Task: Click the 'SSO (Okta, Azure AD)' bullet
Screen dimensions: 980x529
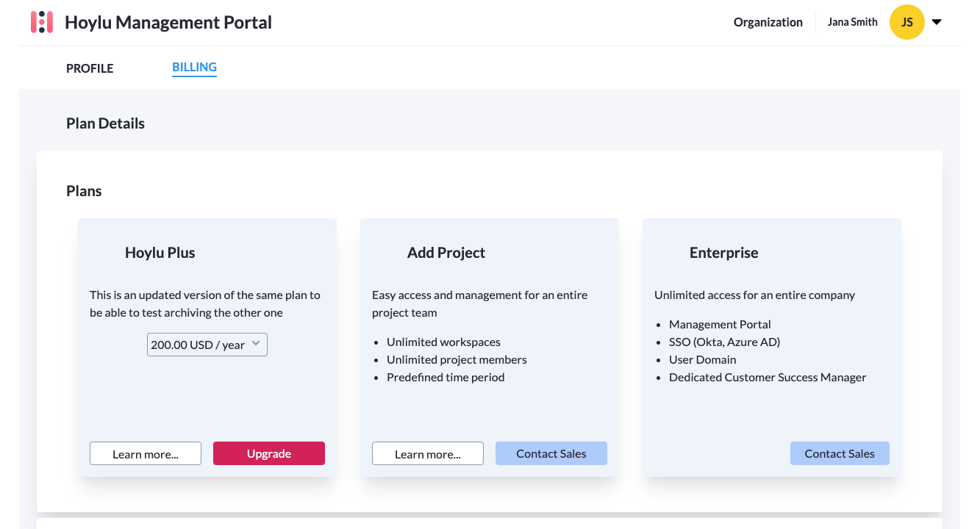Action: [x=724, y=342]
